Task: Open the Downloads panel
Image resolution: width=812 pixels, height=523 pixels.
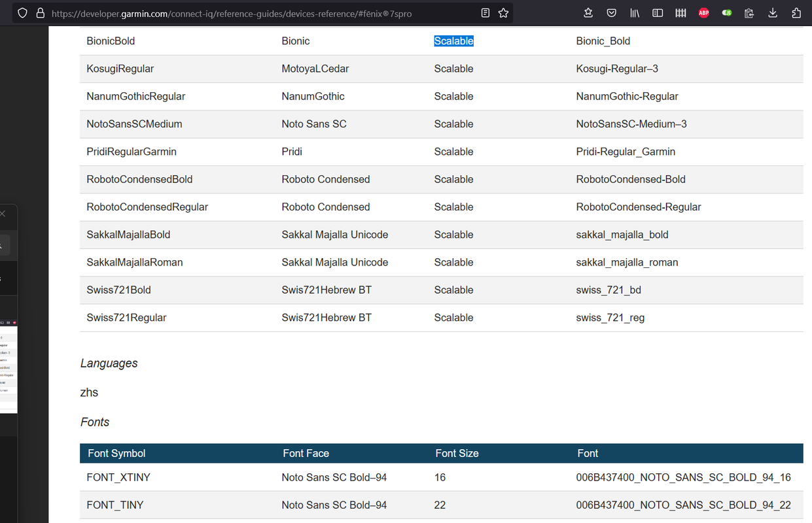Action: 773,12
